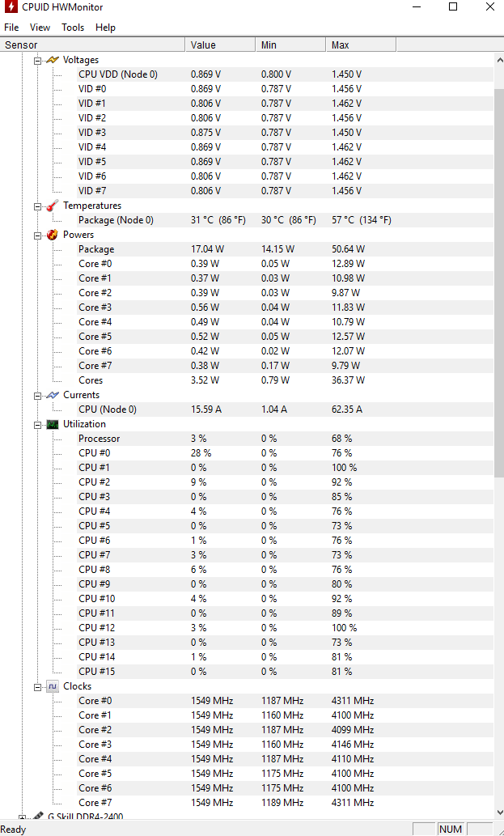Open the File menu
The width and height of the screenshot is (504, 836).
11,28
